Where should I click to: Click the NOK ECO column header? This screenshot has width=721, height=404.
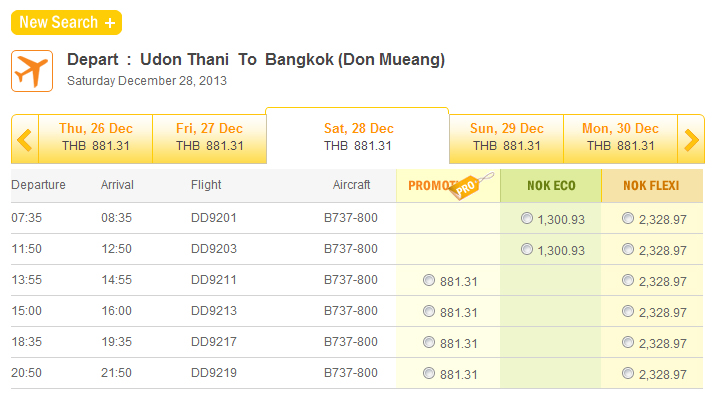551,186
